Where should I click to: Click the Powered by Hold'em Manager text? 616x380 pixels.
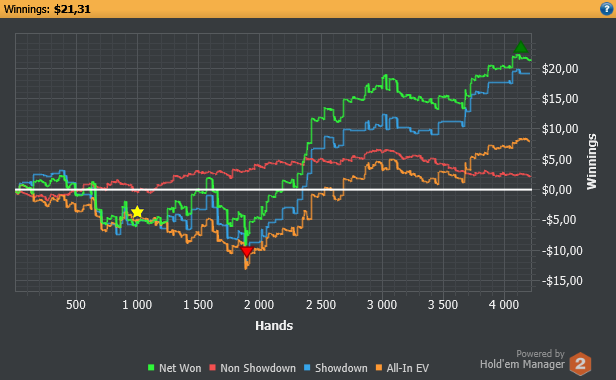[x=522, y=360]
